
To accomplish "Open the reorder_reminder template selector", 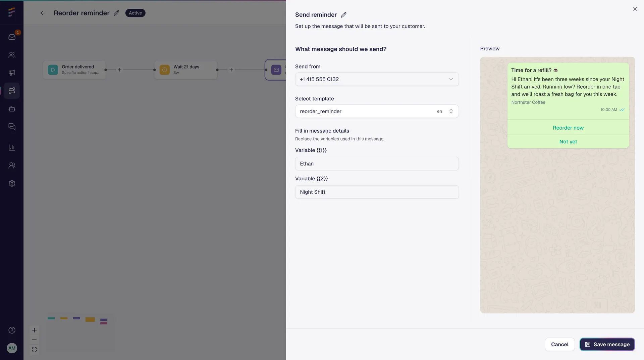I will click(377, 111).
